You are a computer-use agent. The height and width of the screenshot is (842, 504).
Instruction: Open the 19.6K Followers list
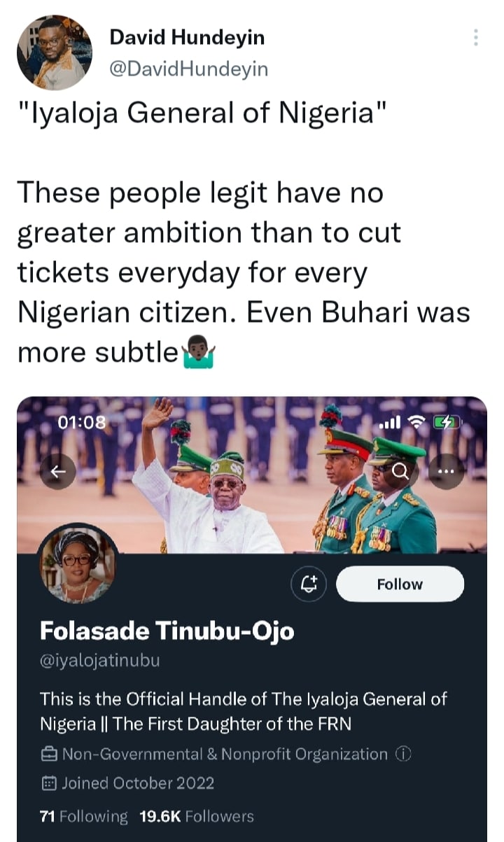click(x=197, y=816)
